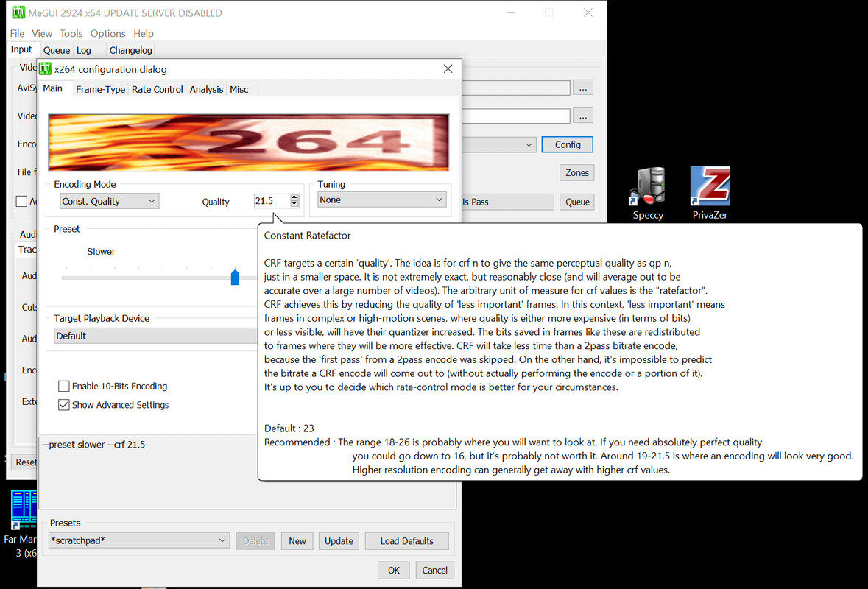Click the Update preset button

pos(339,541)
